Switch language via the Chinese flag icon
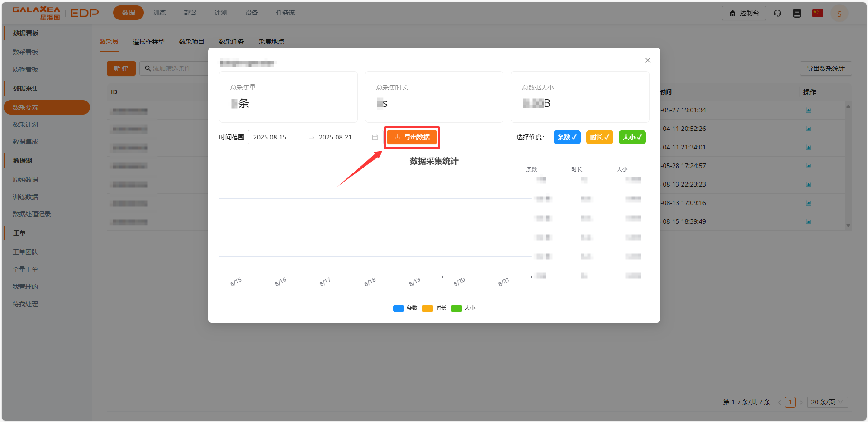The height and width of the screenshot is (422, 868). [x=817, y=13]
